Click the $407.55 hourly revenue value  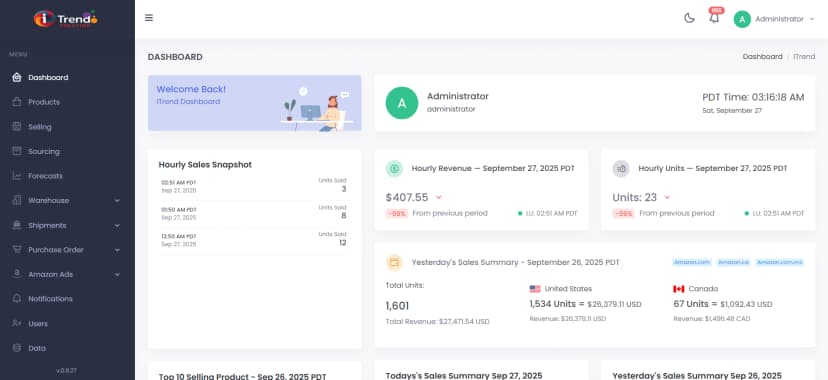point(407,197)
